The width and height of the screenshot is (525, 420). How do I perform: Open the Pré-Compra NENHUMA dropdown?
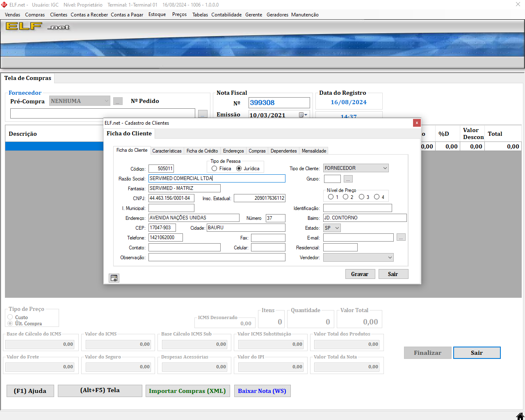[x=80, y=101]
